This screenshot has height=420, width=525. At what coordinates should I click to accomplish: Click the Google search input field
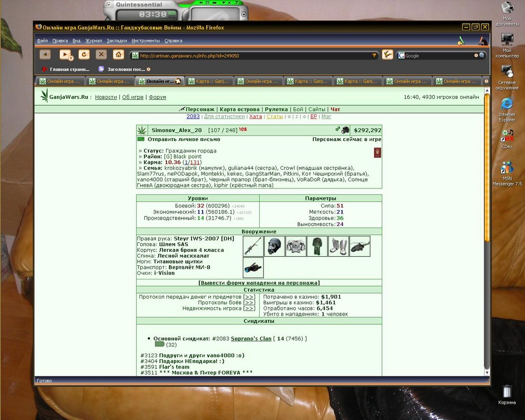pos(439,55)
